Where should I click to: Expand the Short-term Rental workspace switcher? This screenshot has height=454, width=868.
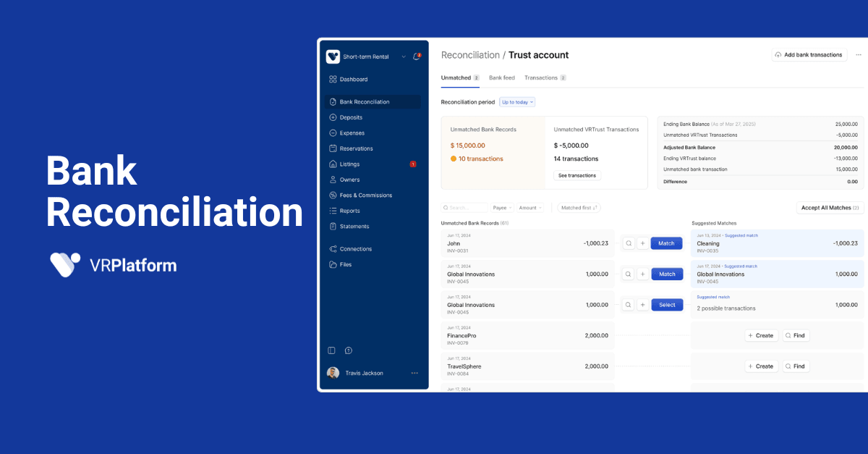point(404,56)
